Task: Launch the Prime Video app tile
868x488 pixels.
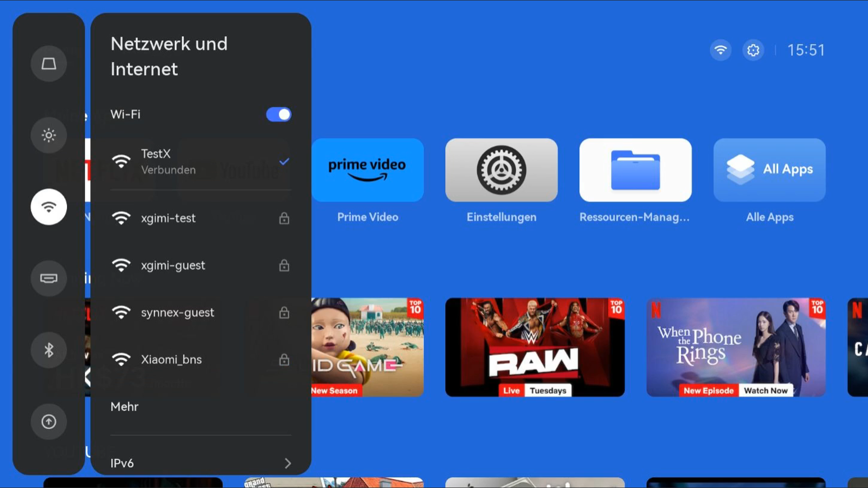Action: pos(368,170)
